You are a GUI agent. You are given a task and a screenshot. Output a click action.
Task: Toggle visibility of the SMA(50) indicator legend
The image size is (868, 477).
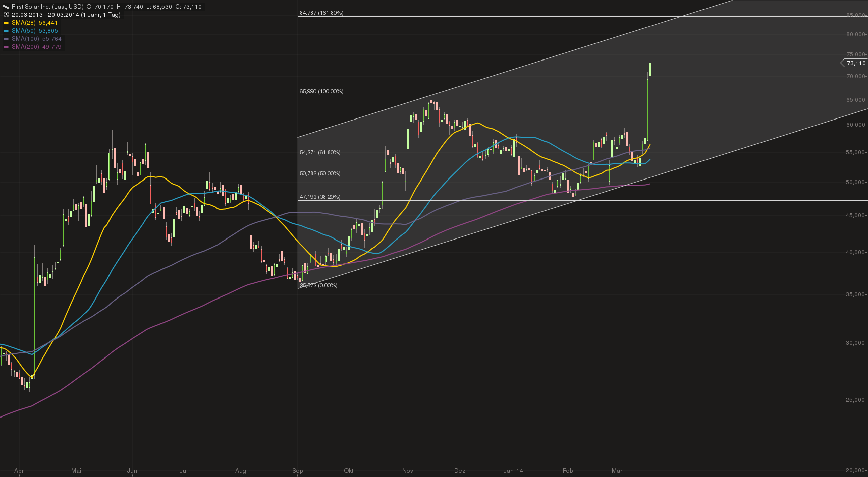pyautogui.click(x=35, y=31)
